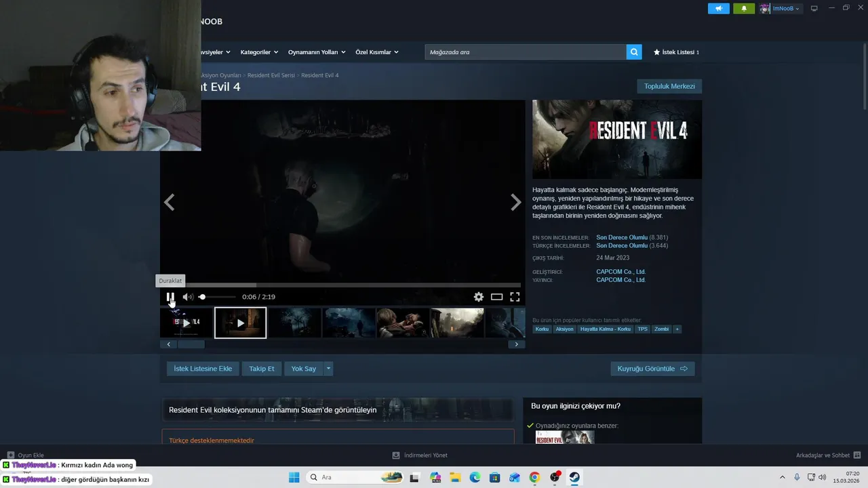Open Topluluk Merkezi community hub
The width and height of the screenshot is (868, 488).
click(669, 86)
